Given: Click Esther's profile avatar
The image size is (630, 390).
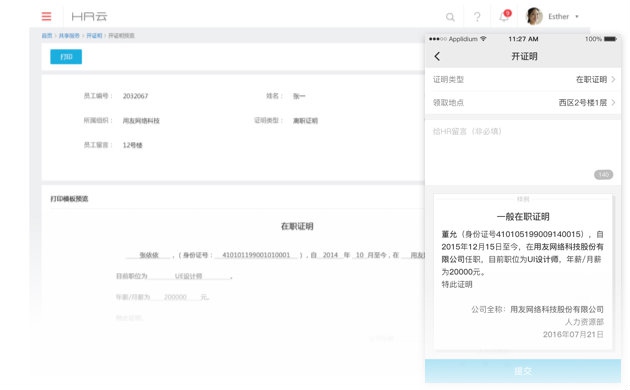Looking at the screenshot, I should point(534,16).
